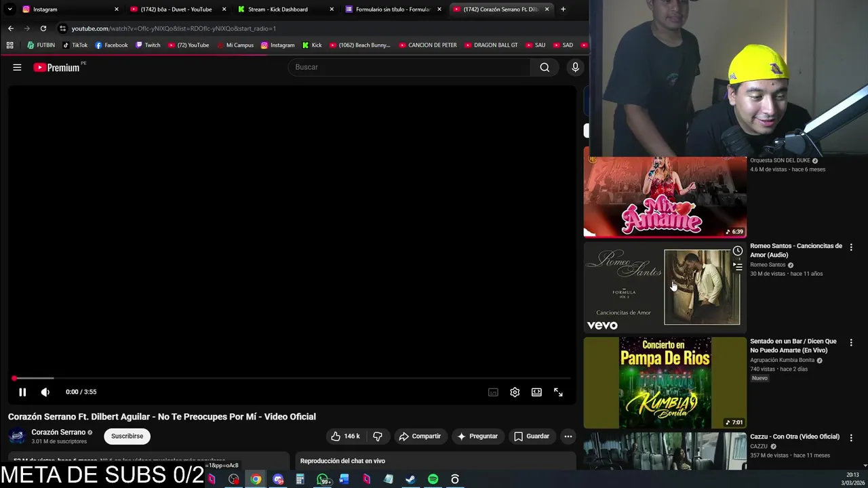868x488 pixels.
Task: Open options menu for Romeo Santos video
Action: (851, 247)
